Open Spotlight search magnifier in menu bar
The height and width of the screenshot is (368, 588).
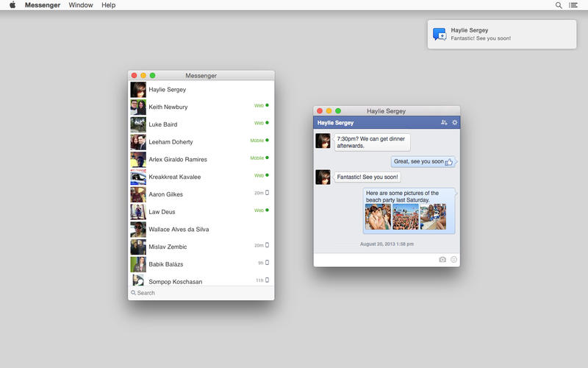click(559, 5)
